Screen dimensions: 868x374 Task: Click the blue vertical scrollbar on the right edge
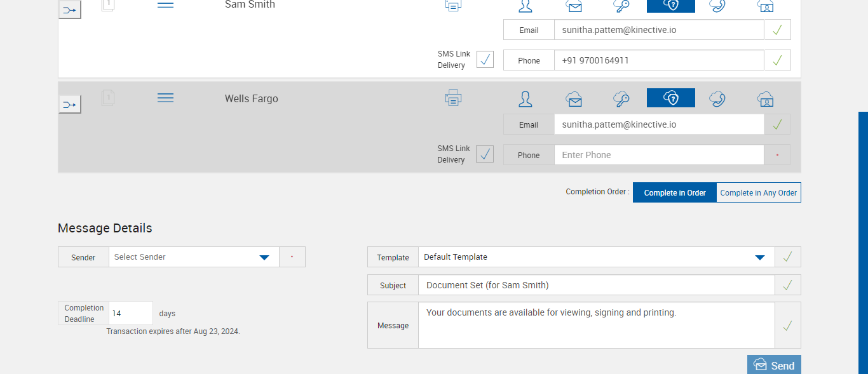coord(863,241)
